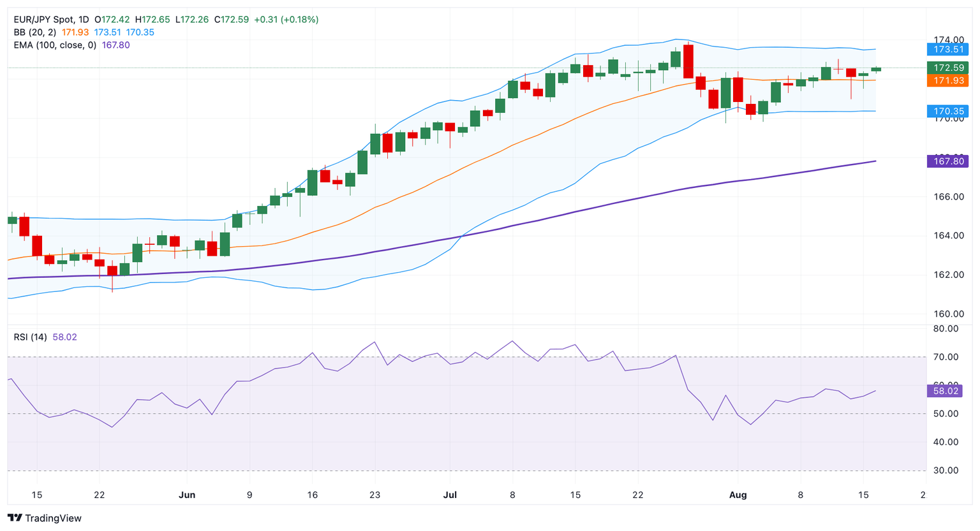Click the purple 58.02 RSI value tag
This screenshot has width=980, height=531.
(945, 391)
